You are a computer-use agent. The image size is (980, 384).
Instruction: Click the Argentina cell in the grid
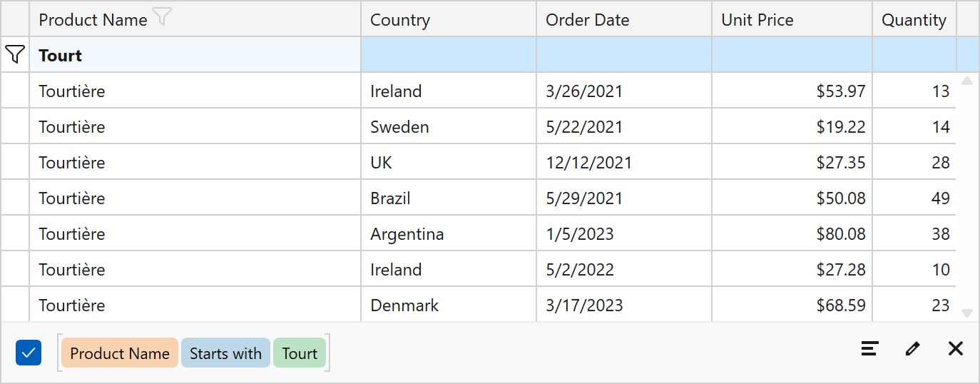tap(407, 234)
